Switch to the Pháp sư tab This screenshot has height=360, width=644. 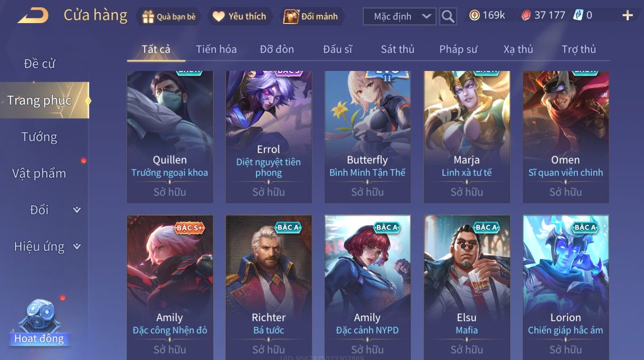458,50
